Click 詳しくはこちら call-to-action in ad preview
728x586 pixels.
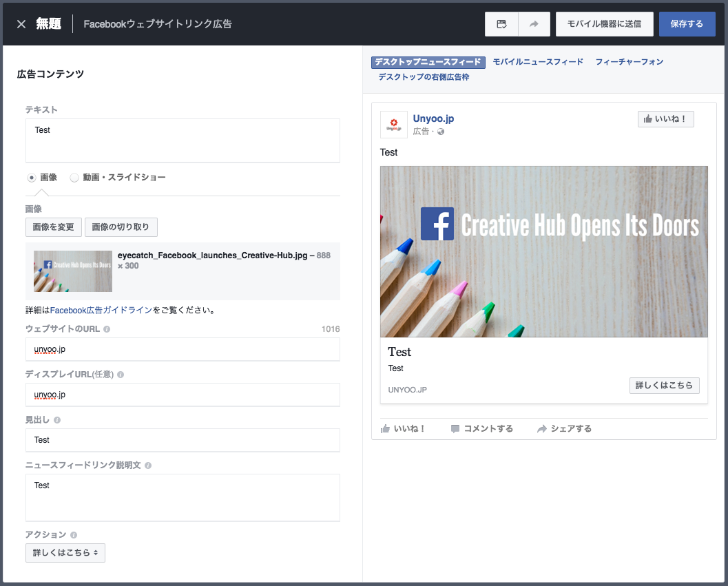coord(665,386)
